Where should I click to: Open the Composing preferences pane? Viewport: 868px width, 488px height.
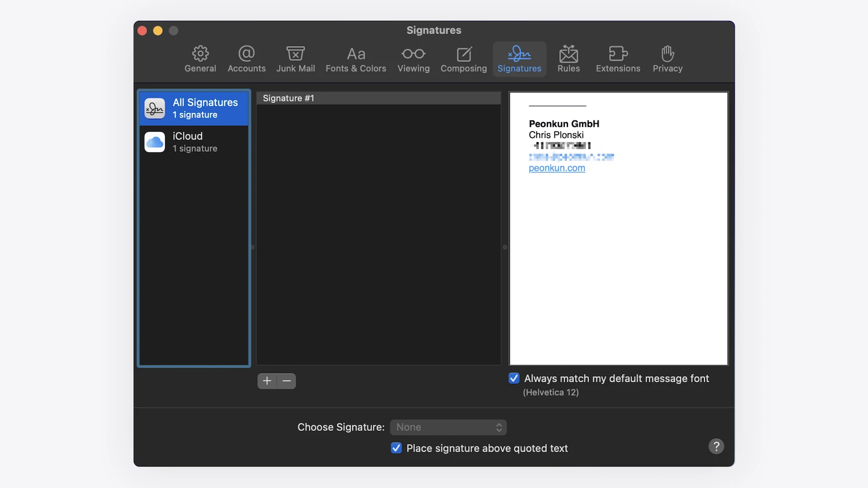463,59
